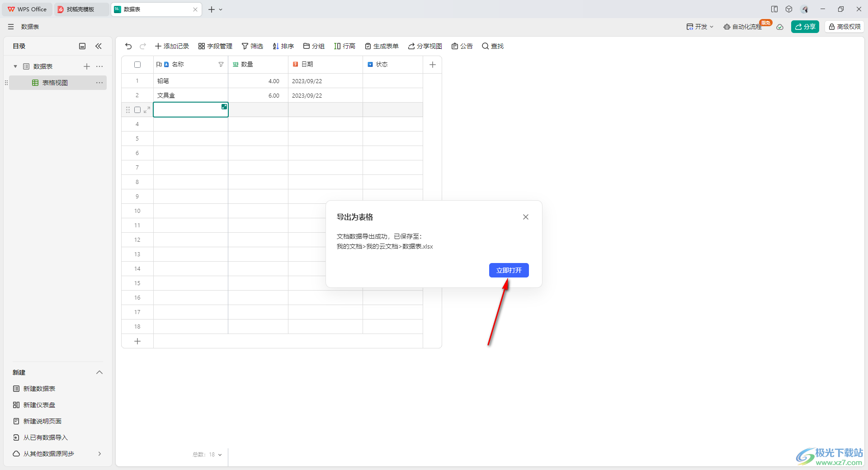Collapse the 新建 section chevron

pyautogui.click(x=99, y=372)
